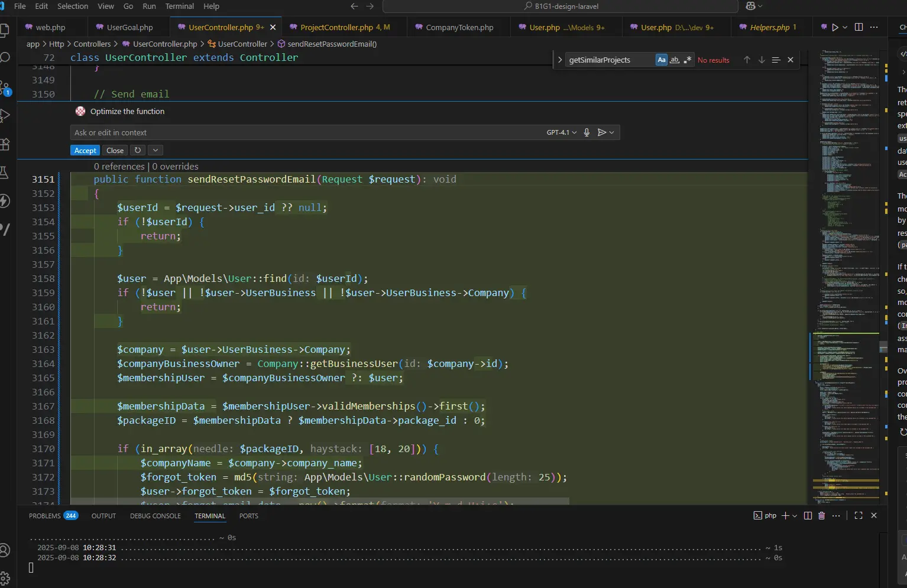907x588 pixels.
Task: Switch to the Problems panel tab
Action: [x=45, y=516]
